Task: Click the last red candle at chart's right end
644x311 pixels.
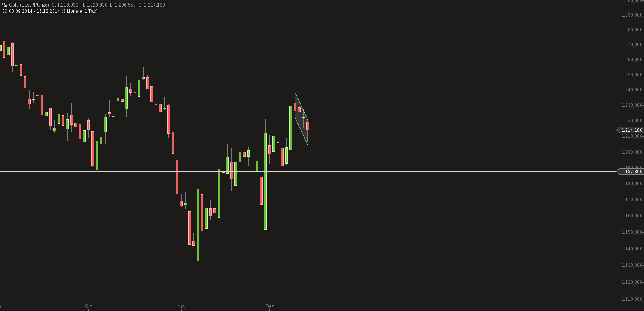Action: tap(307, 126)
